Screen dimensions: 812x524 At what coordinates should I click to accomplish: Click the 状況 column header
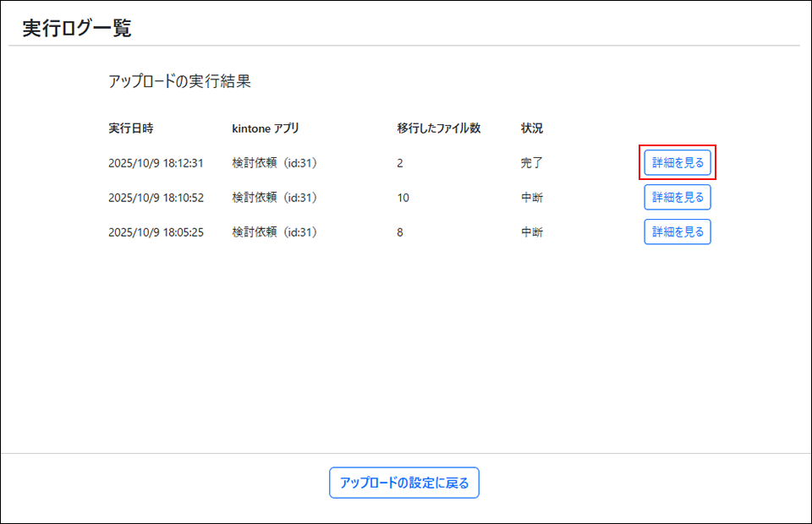[x=532, y=128]
